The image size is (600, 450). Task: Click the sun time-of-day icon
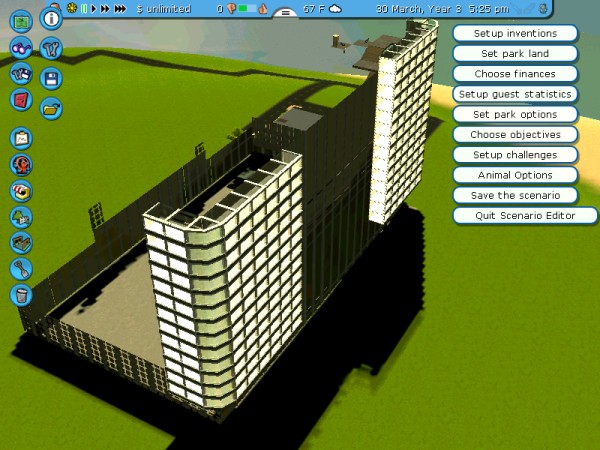point(72,8)
